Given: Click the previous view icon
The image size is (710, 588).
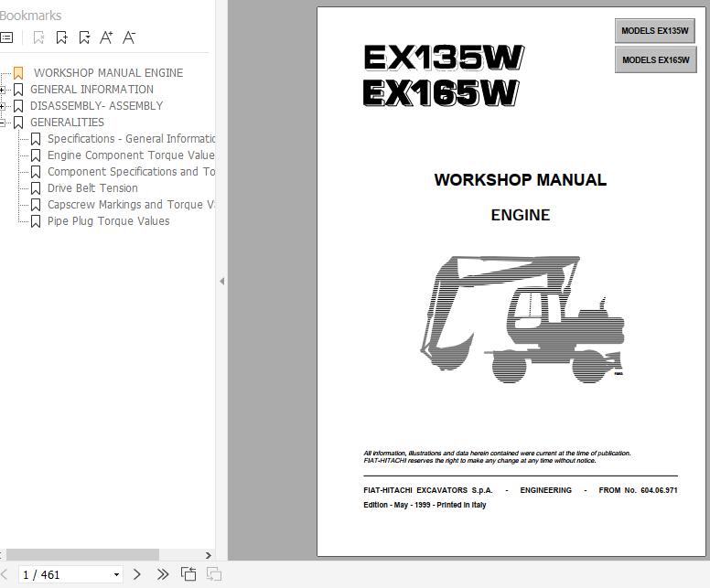Looking at the screenshot, I should click(188, 574).
